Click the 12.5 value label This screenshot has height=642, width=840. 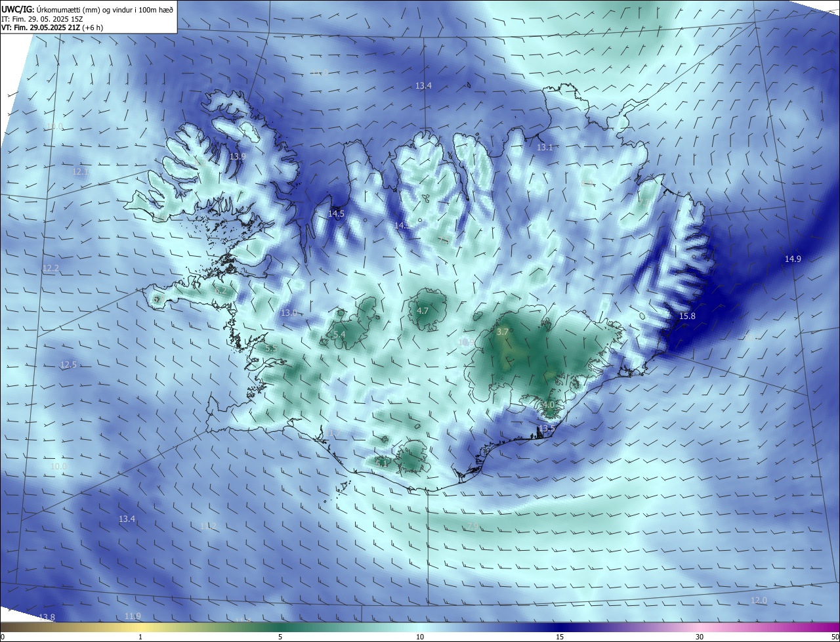click(x=68, y=365)
